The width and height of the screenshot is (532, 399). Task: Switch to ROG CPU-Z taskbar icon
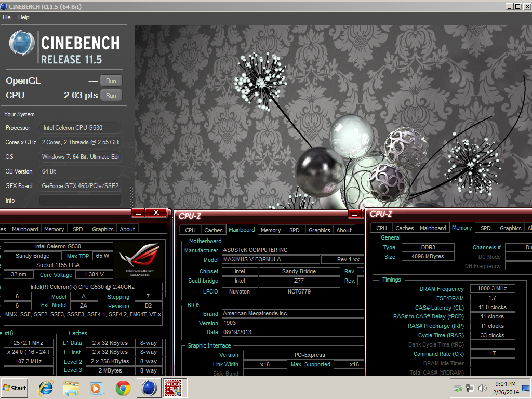[174, 388]
